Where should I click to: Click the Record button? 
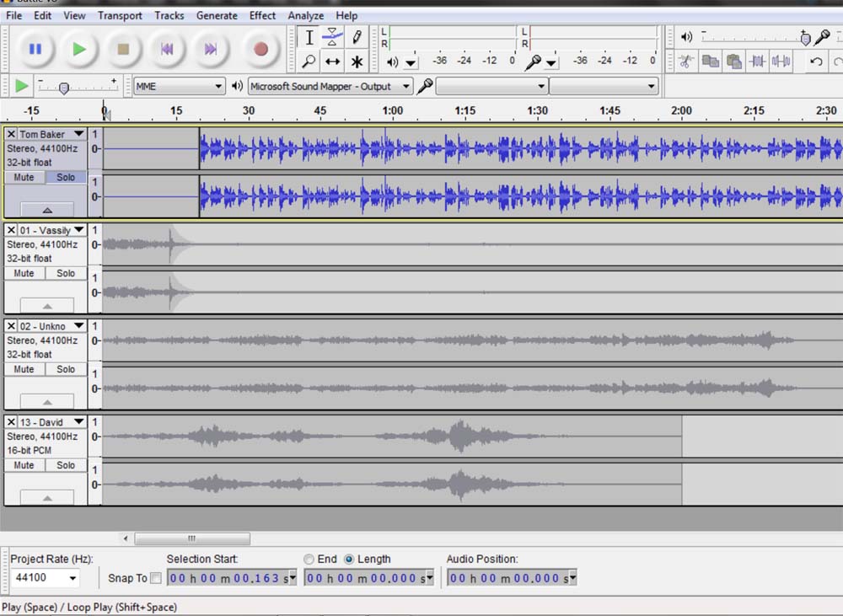(260, 49)
